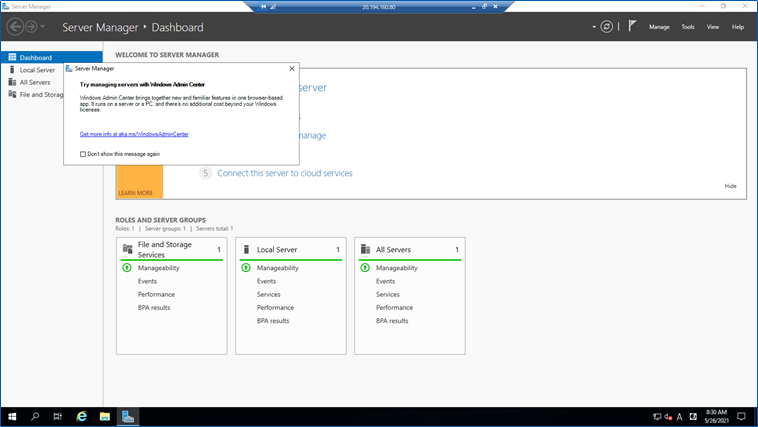758x427 pixels.
Task: Click the input language indicator A
Action: pos(679,417)
